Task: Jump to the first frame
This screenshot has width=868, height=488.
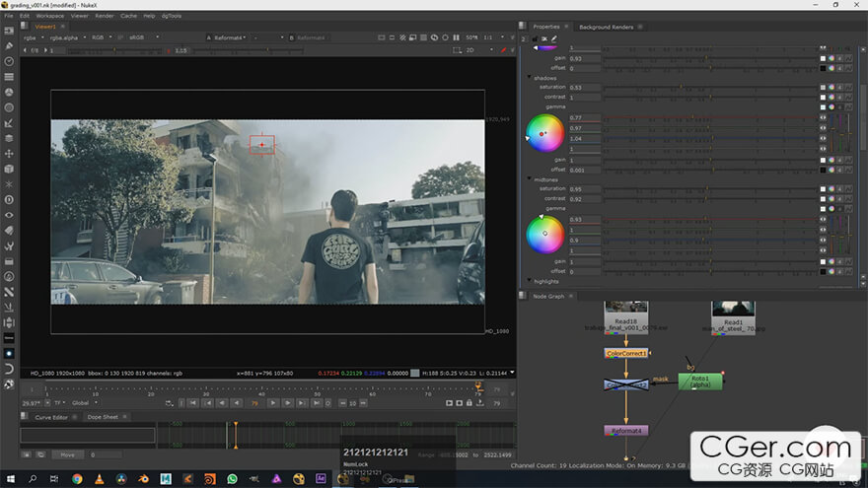Action: click(x=192, y=403)
